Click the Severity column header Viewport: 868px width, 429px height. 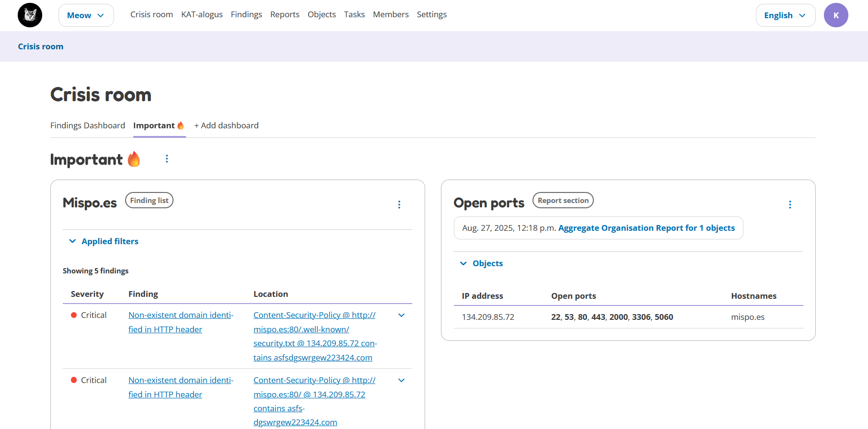click(87, 294)
